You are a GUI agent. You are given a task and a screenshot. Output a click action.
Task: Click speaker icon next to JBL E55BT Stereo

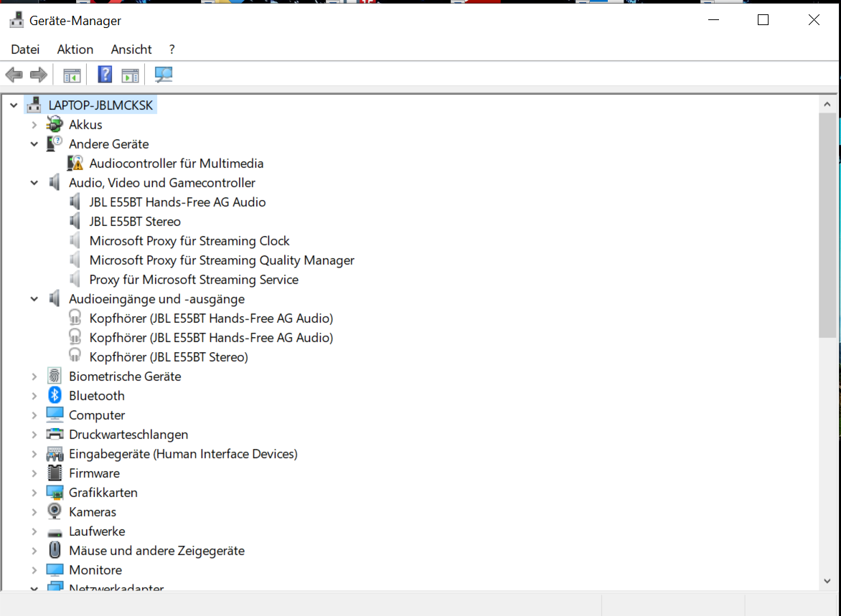pyautogui.click(x=75, y=221)
